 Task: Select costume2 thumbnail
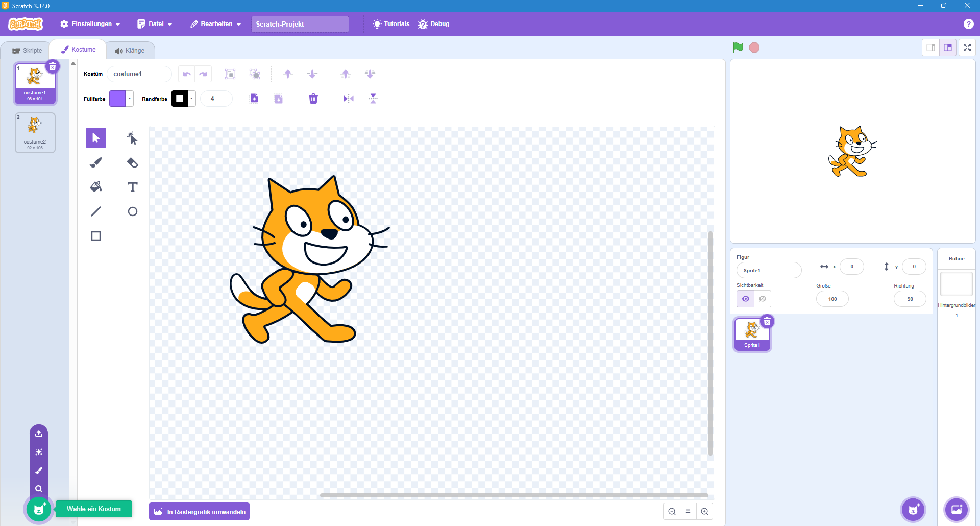pos(35,133)
